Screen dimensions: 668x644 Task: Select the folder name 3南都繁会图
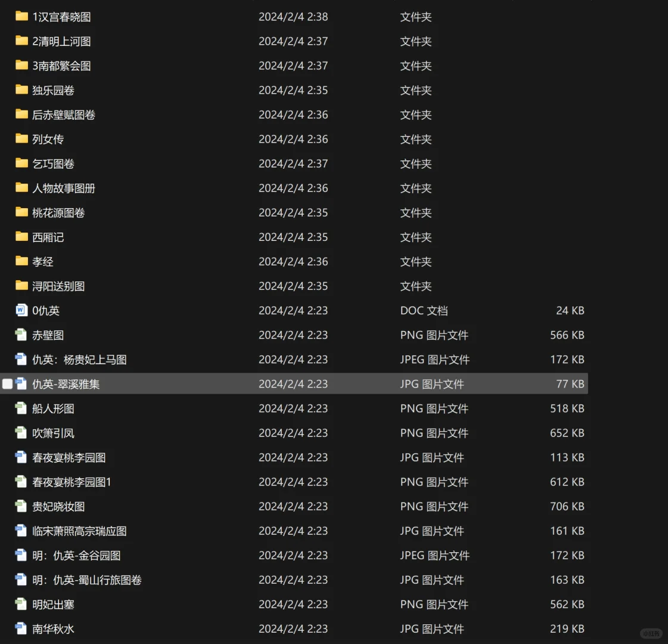pos(62,66)
